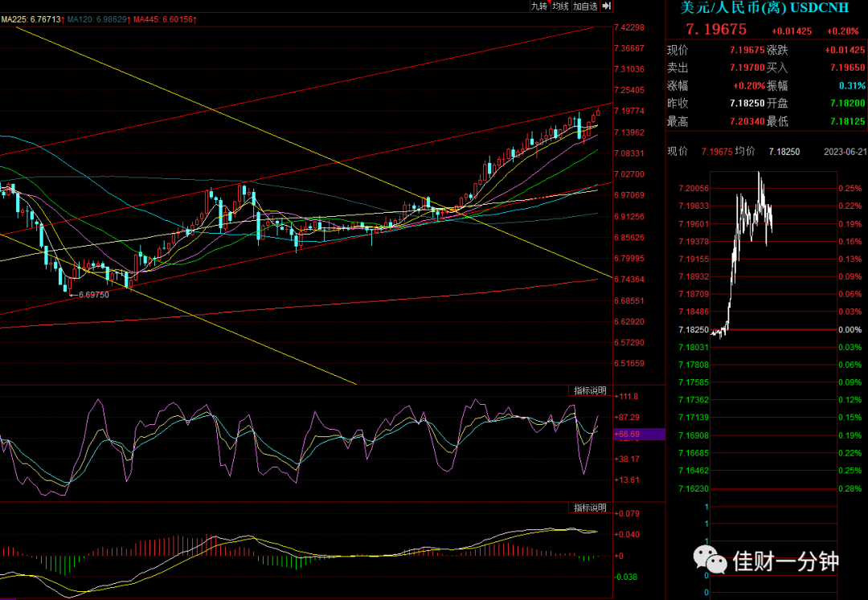Image resolution: width=868 pixels, height=600 pixels.
Task: Click the jump-to-latest arrow icon
Action: point(606,6)
